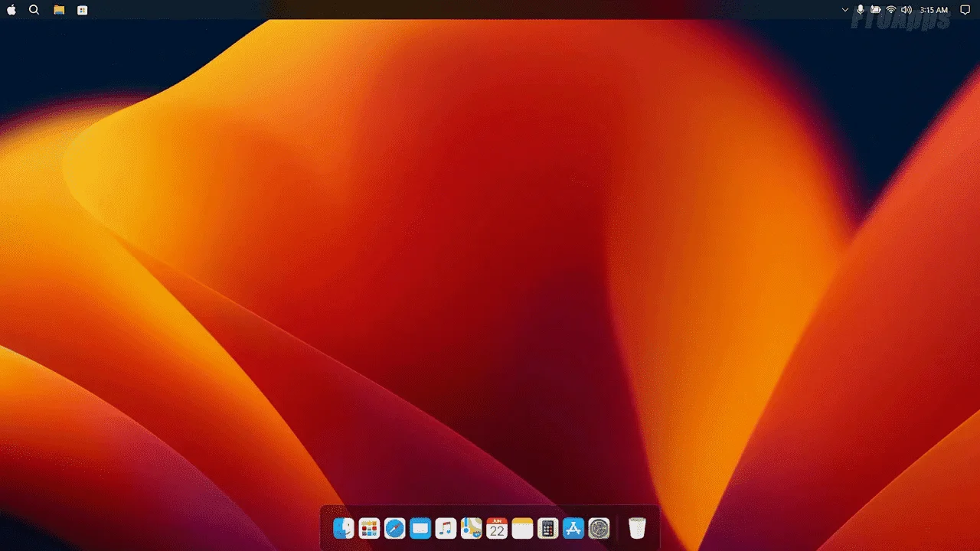Open search with the magnifying glass icon
This screenshot has width=980, height=551.
pyautogui.click(x=34, y=10)
